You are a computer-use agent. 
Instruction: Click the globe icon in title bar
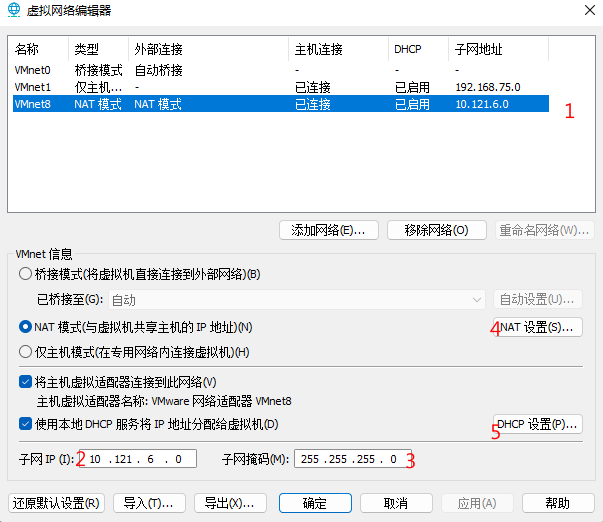14,10
